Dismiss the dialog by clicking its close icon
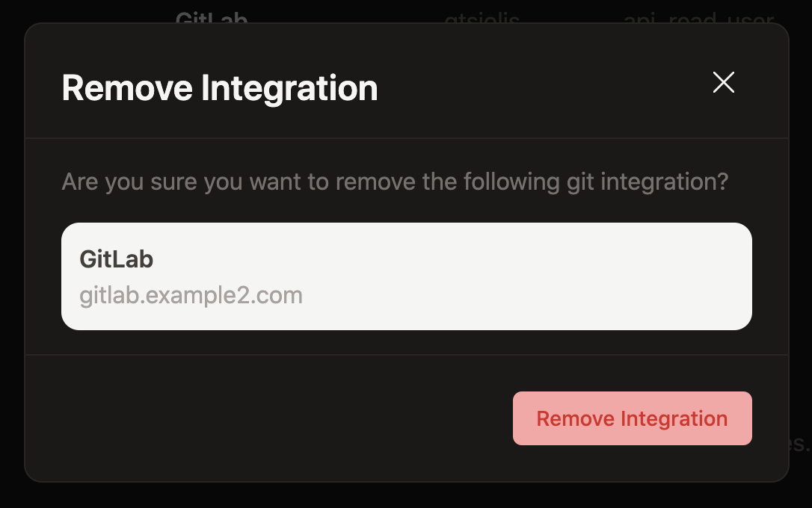The image size is (812, 508). pyautogui.click(x=723, y=82)
